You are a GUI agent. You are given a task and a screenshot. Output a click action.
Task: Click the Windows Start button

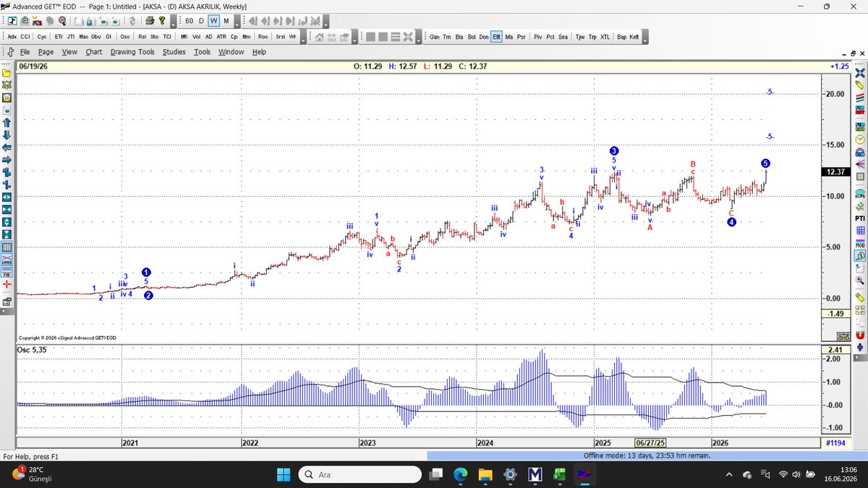coord(284,474)
